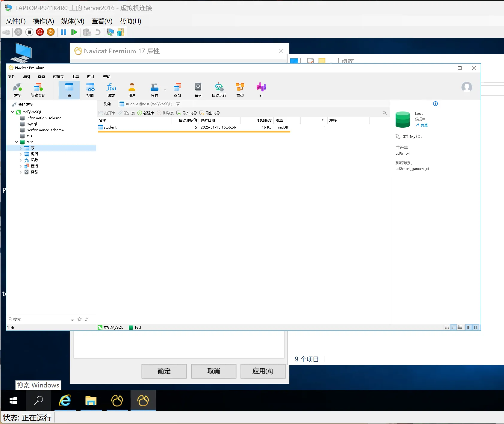Collapse the test database node

coord(17,142)
